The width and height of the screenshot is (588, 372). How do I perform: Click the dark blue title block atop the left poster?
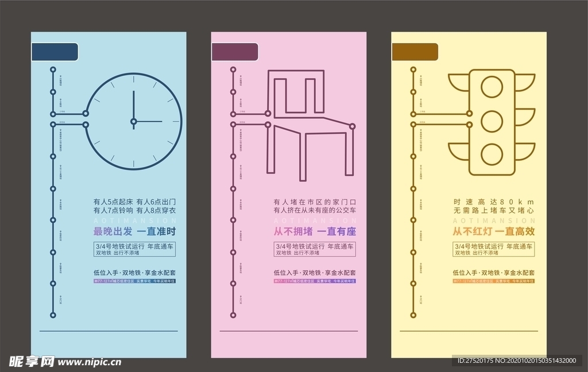pyautogui.click(x=53, y=52)
